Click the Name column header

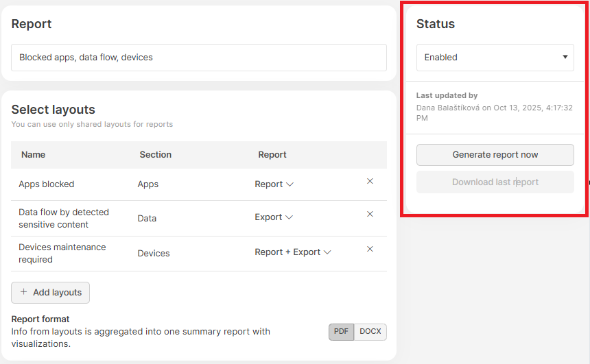pyautogui.click(x=33, y=155)
